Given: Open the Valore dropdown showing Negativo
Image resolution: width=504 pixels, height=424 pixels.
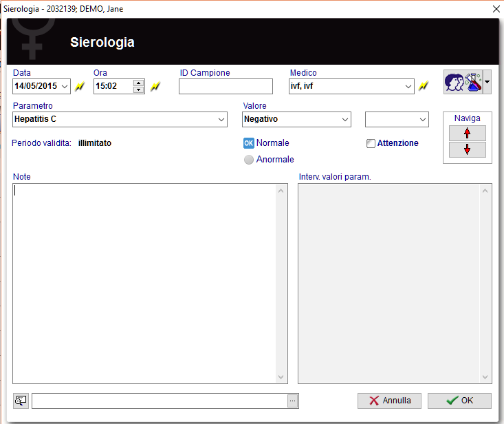Looking at the screenshot, I should [x=345, y=119].
